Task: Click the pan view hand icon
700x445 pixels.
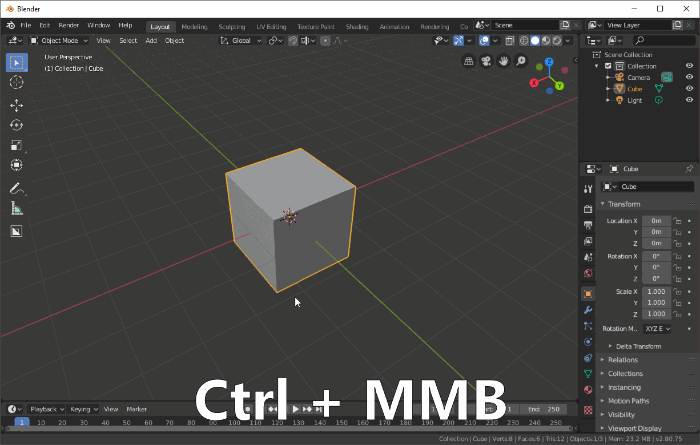Action: (503, 61)
